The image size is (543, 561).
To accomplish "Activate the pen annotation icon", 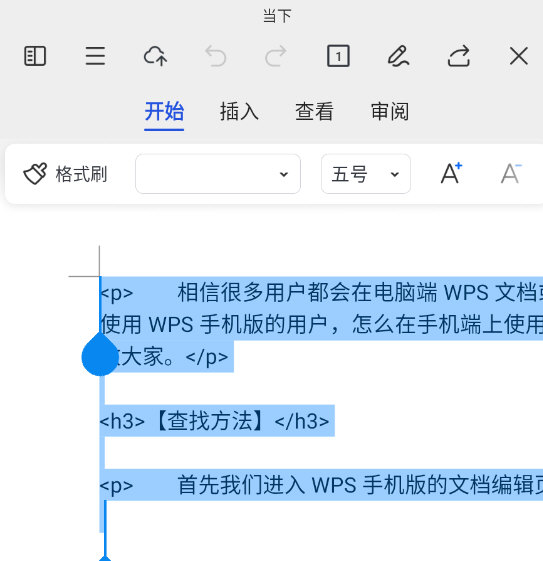I will (x=398, y=56).
